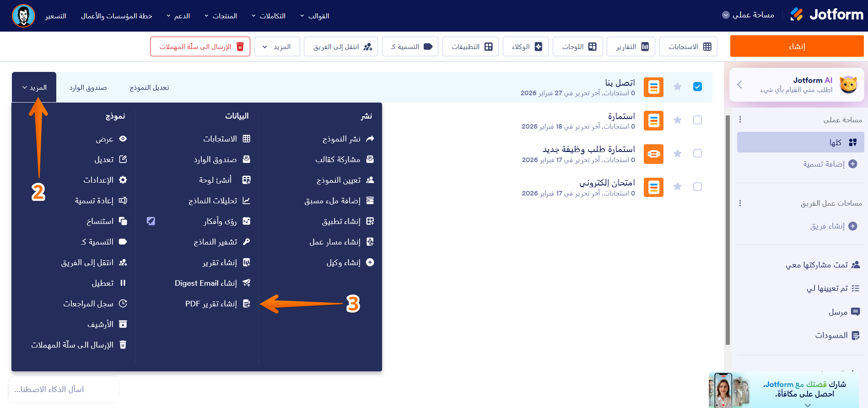Expand the القوالب menu in top navigation
This screenshot has height=408, width=868.
coord(315,16)
